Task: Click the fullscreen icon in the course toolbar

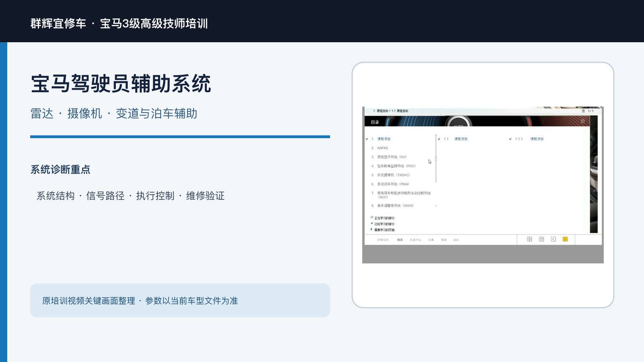Action: 529,239
